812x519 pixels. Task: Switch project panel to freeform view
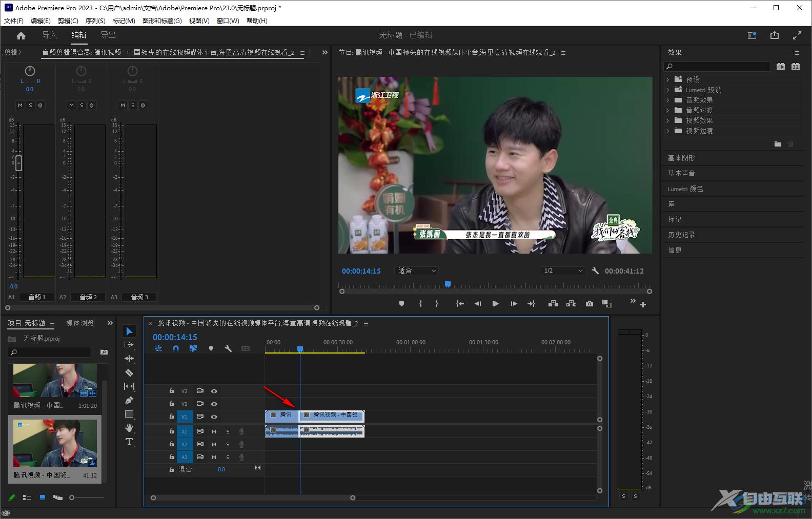click(58, 497)
